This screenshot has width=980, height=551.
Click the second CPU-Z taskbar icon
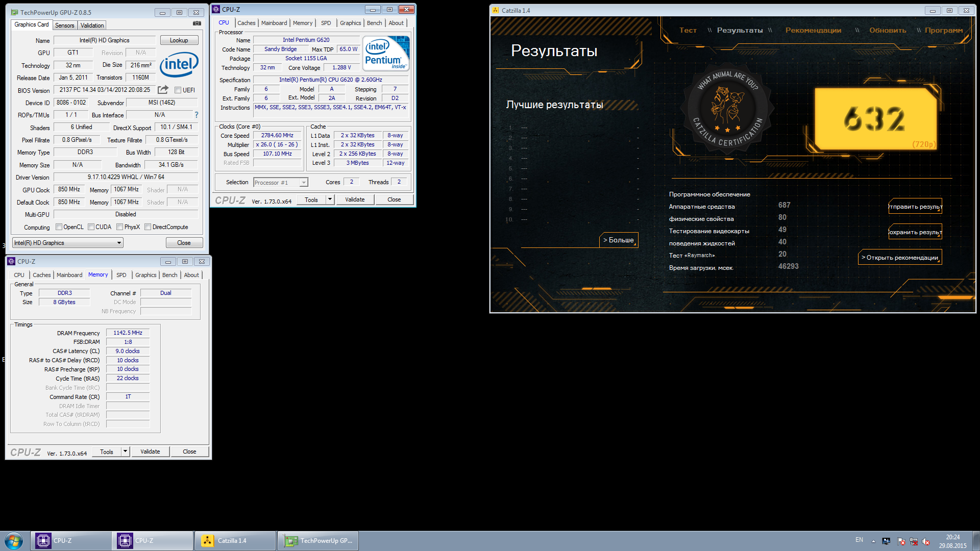(x=125, y=541)
